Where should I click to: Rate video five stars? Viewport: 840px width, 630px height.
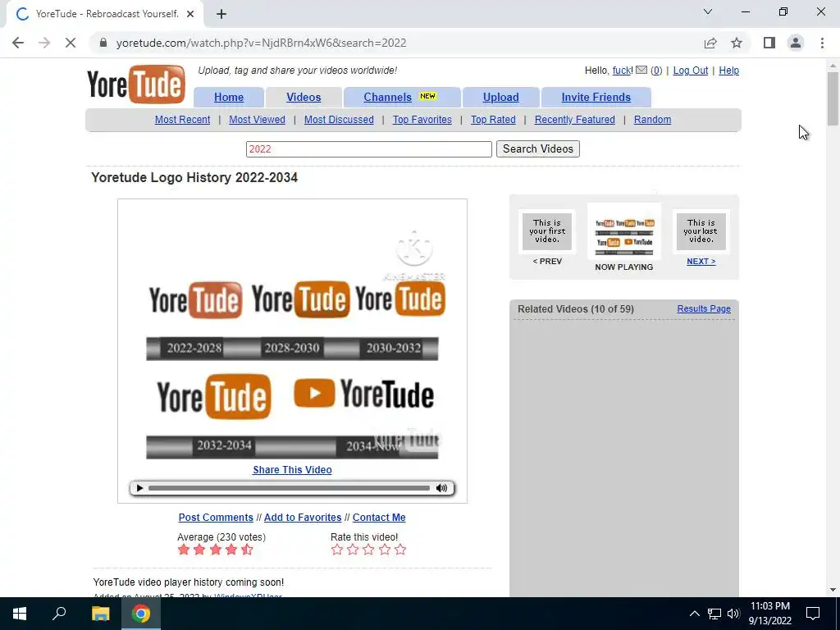click(400, 550)
